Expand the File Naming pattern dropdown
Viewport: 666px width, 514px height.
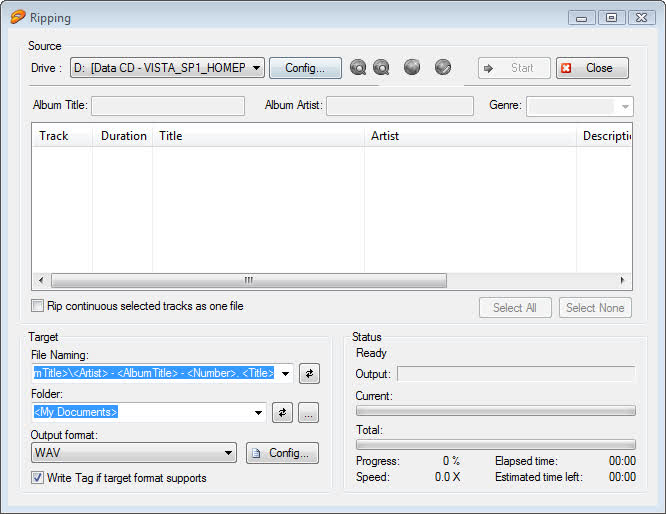(285, 373)
